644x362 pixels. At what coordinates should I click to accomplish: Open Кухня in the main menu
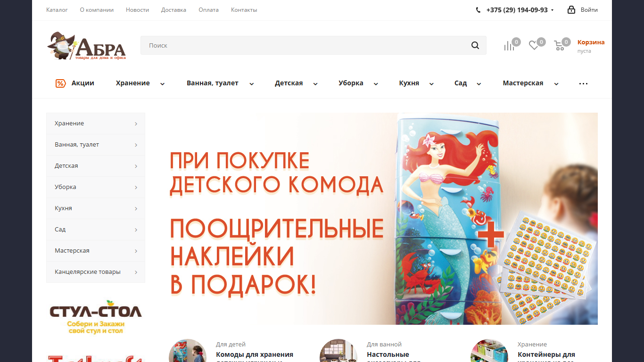coord(409,83)
